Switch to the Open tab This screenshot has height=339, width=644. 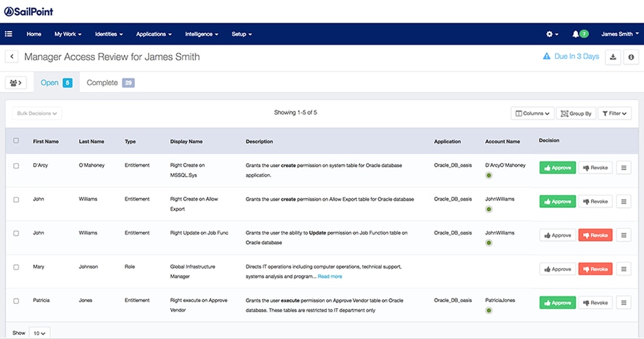point(56,83)
